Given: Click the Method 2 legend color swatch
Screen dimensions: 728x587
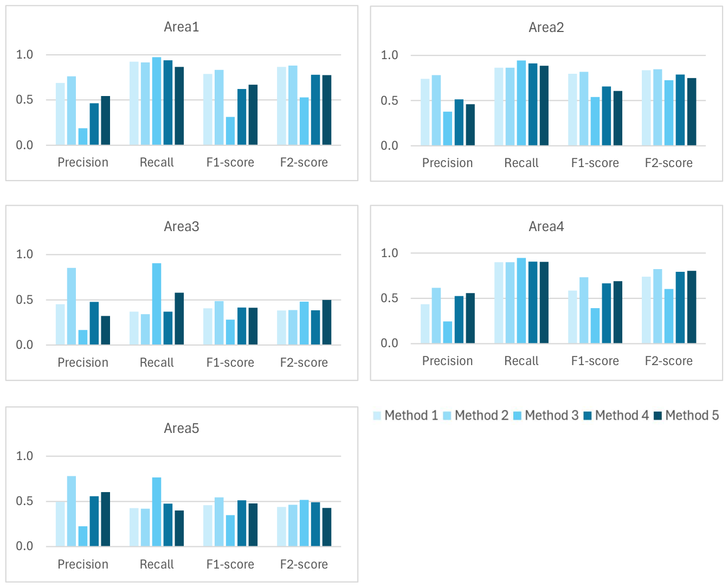Looking at the screenshot, I should (x=447, y=416).
